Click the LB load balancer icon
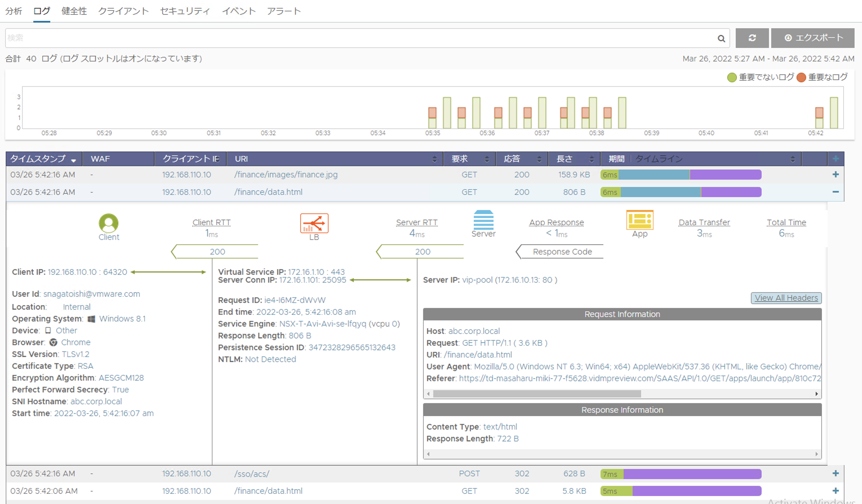Image resolution: width=862 pixels, height=504 pixels. (314, 223)
